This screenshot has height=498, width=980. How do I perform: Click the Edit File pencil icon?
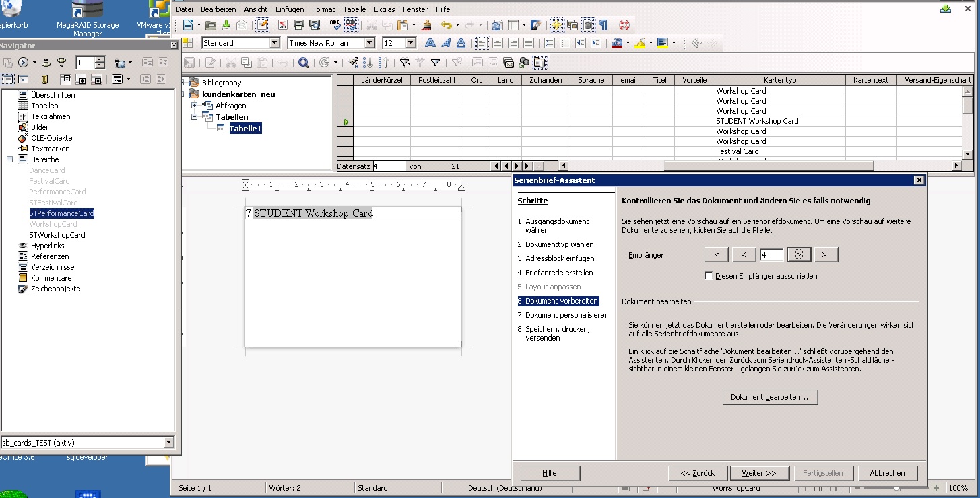[263, 25]
